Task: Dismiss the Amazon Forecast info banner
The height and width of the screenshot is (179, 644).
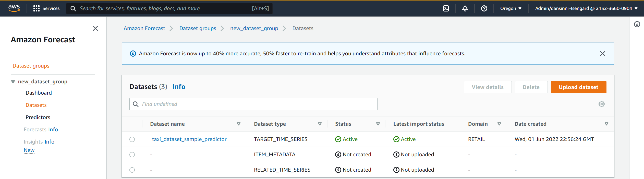Action: (602, 54)
